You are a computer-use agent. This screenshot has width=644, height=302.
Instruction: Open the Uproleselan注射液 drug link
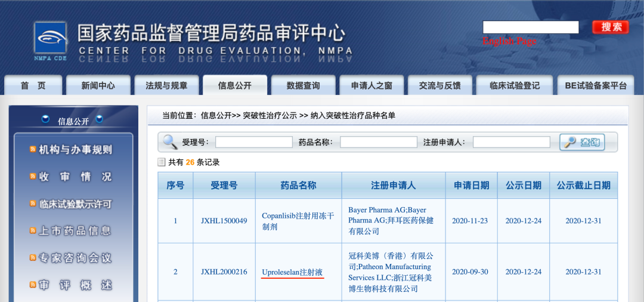point(292,272)
